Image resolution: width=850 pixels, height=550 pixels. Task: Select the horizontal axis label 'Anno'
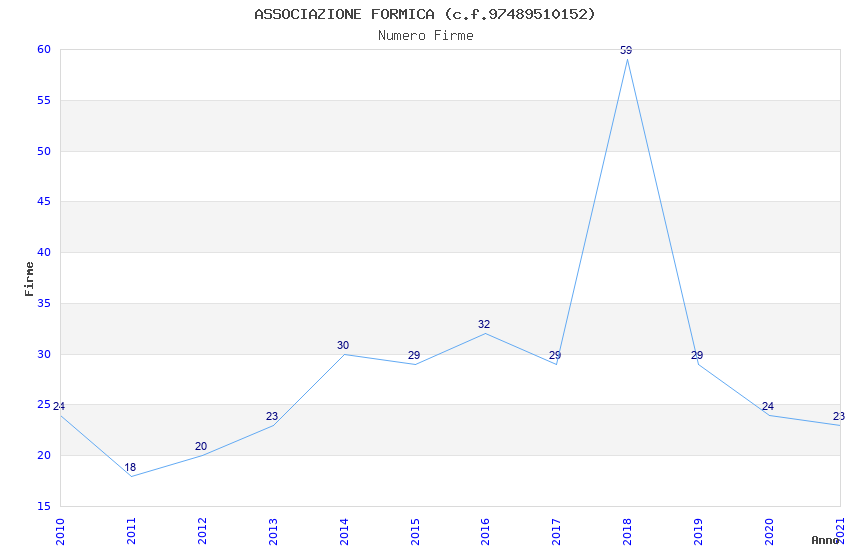(825, 540)
